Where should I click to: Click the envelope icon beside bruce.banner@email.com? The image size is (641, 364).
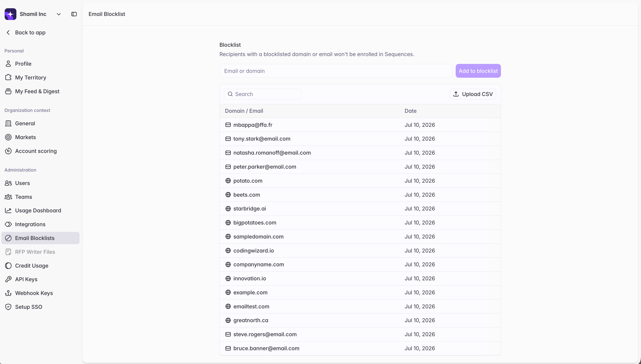[x=228, y=348]
